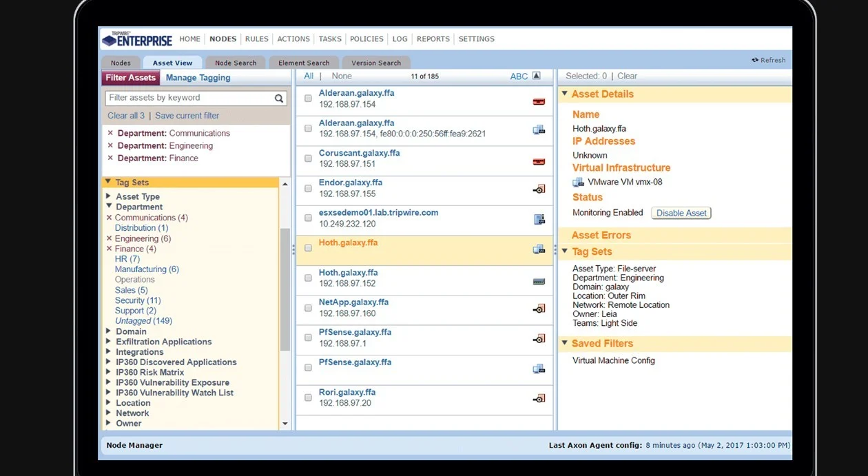Click the Filter assets by keyword field

click(x=189, y=99)
